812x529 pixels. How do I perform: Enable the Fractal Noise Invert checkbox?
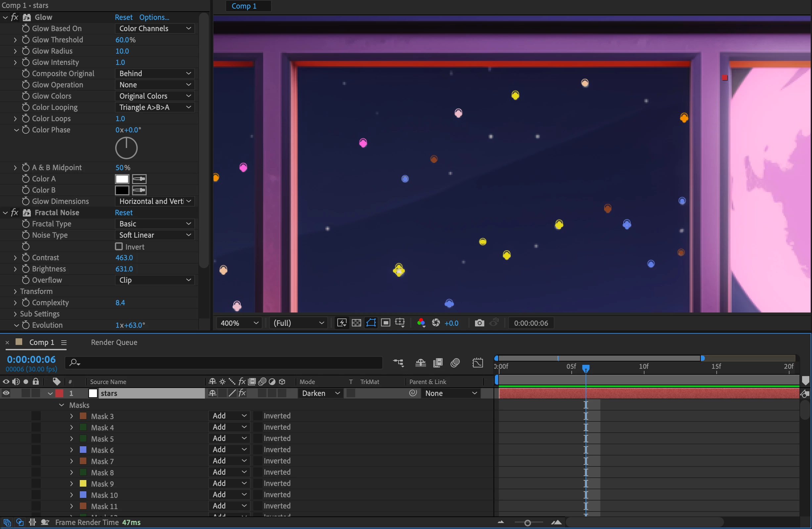point(119,246)
